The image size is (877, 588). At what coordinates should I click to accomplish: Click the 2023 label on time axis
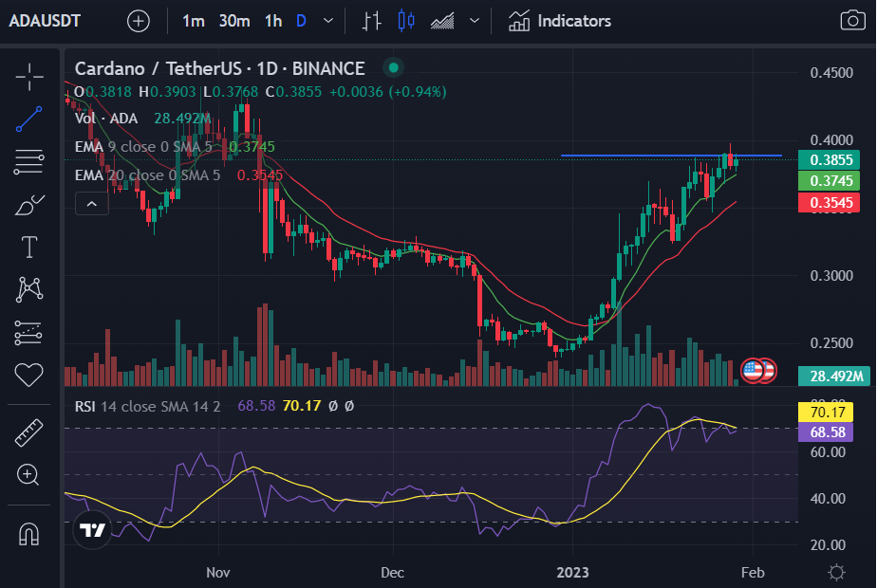(572, 572)
